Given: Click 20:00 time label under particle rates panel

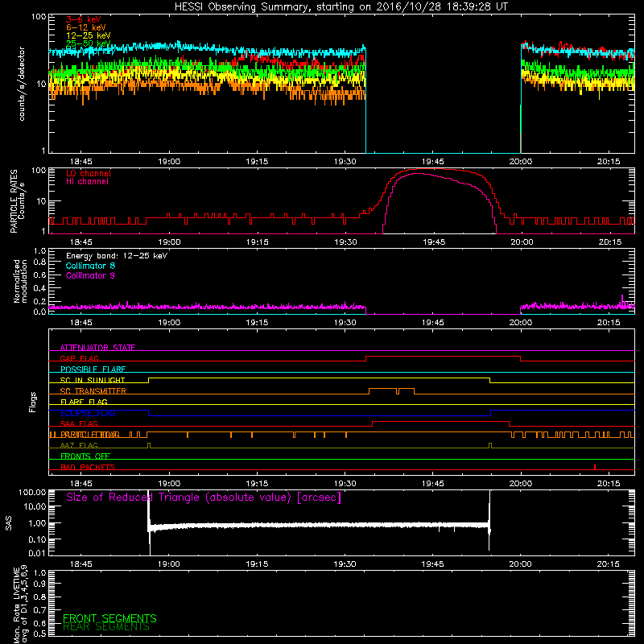Looking at the screenshot, I should click(x=522, y=242).
